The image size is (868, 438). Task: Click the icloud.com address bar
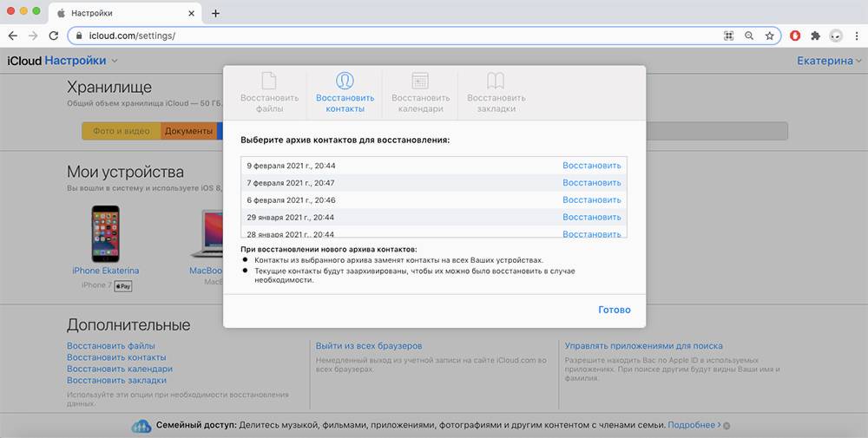[x=391, y=36]
